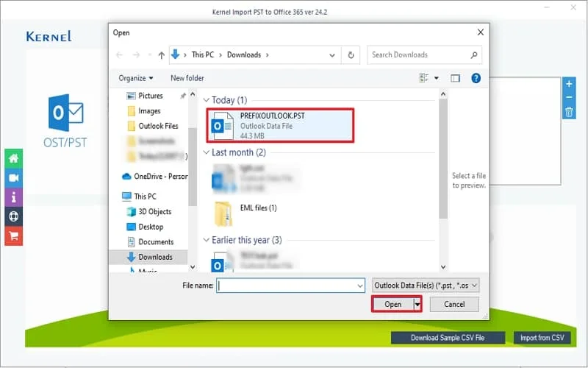Click the file list scrollbar up arrow
This screenshot has width=588, height=368.
tap(443, 94)
